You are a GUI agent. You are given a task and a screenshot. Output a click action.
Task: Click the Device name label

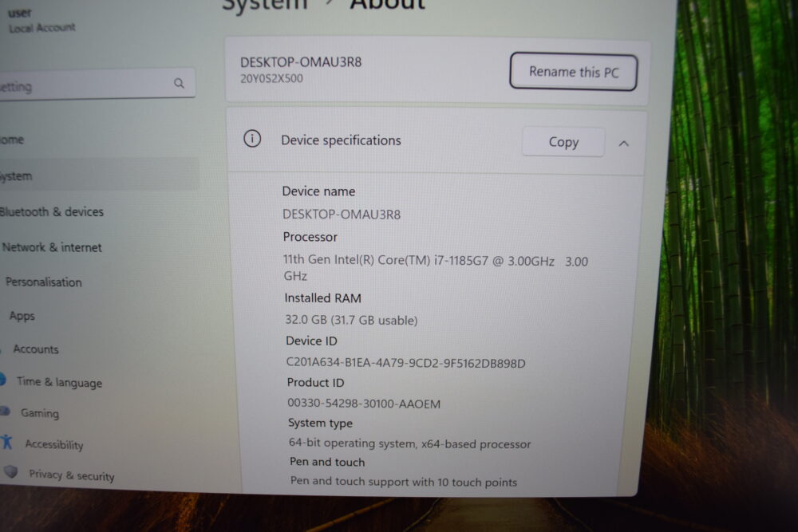(x=318, y=191)
